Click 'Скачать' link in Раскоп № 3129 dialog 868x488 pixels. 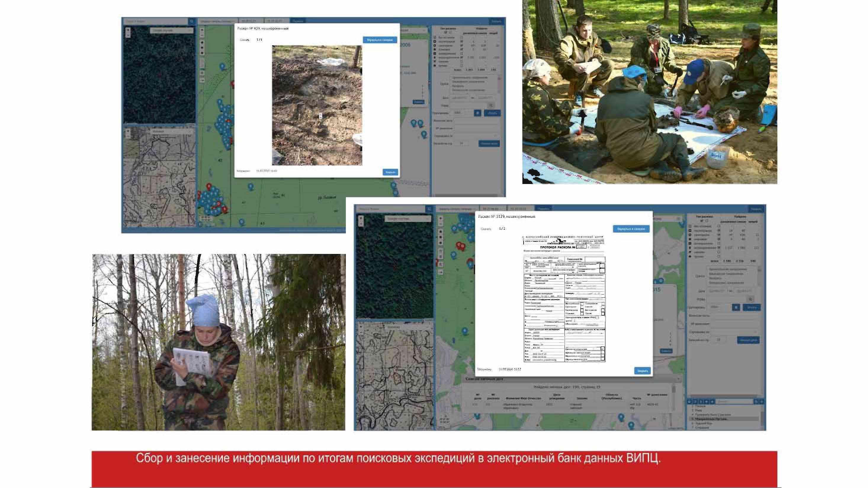tap(486, 229)
